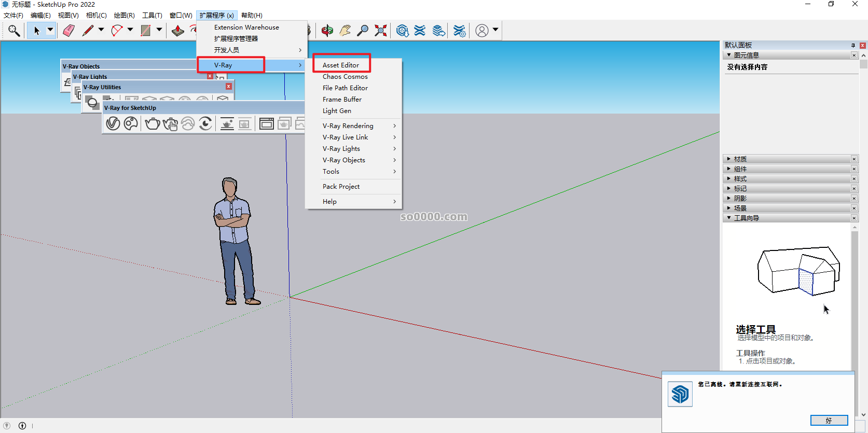
Task: Select Pack Project menu entry
Action: coord(341,187)
